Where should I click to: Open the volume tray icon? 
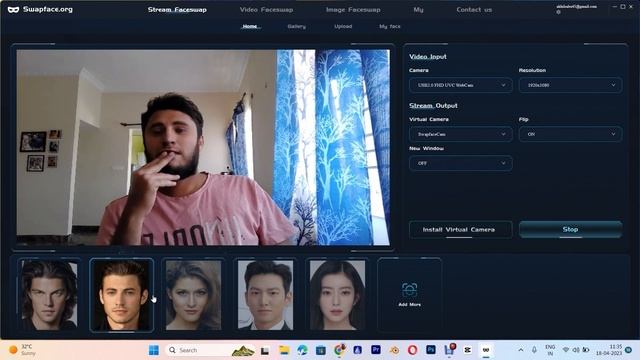coord(576,350)
